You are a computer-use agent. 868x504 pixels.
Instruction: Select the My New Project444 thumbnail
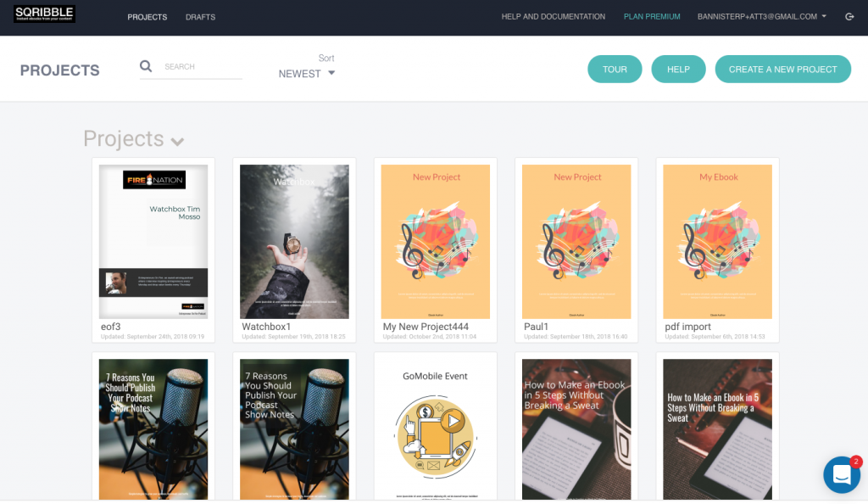(435, 242)
